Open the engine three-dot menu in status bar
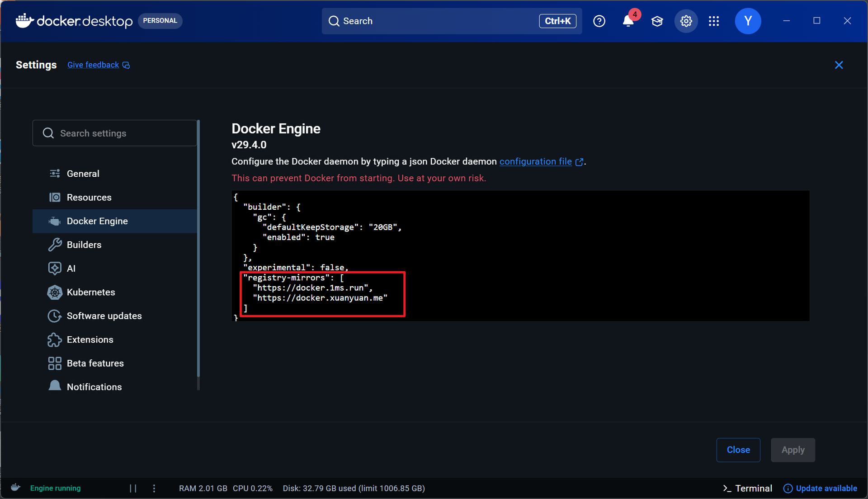 tap(154, 488)
